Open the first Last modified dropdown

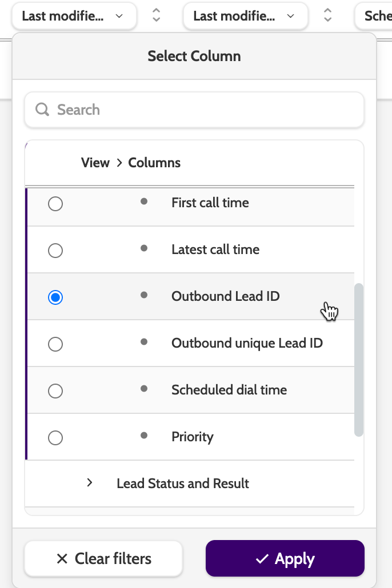coord(73,16)
